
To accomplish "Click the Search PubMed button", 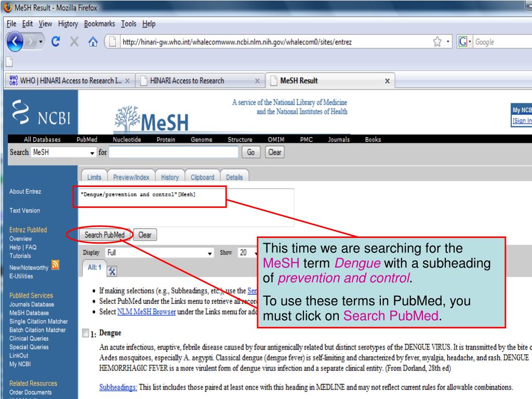I will pyautogui.click(x=104, y=235).
